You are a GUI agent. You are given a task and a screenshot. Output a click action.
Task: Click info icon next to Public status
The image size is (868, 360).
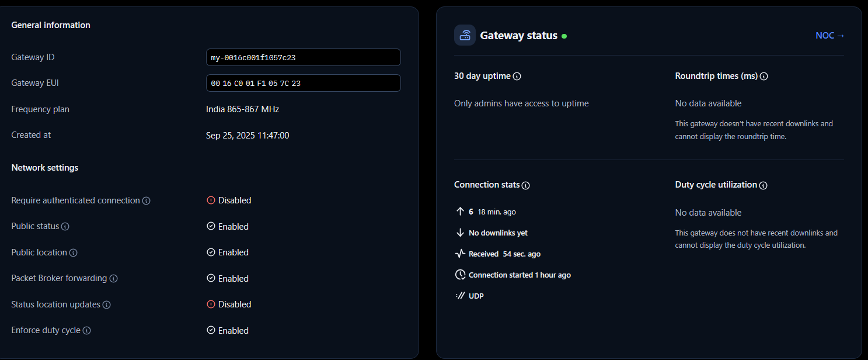click(x=65, y=227)
